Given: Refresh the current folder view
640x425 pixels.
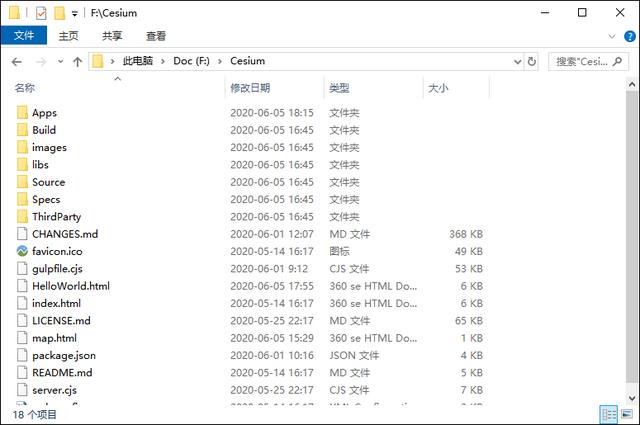Looking at the screenshot, I should coord(531,62).
